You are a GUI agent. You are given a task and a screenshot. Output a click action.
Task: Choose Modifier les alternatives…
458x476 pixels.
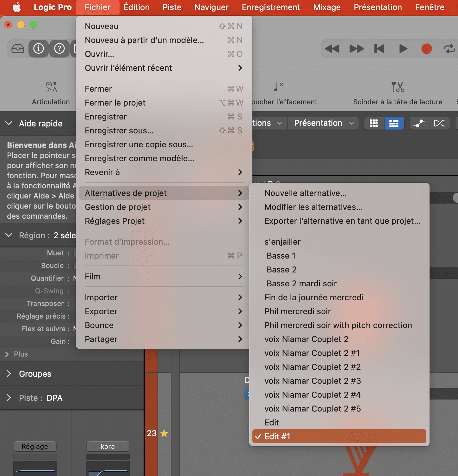point(339,207)
